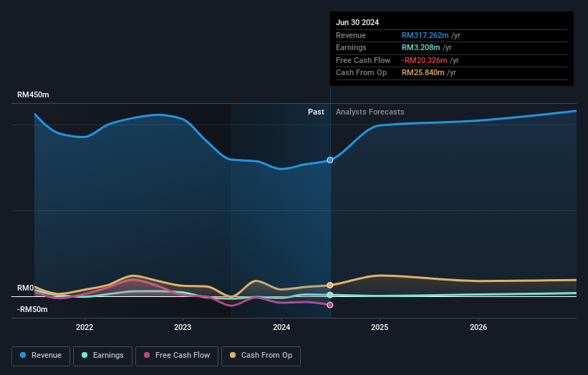Click the Jun 30 2024 tooltip date
This screenshot has height=375, width=588.
[357, 22]
